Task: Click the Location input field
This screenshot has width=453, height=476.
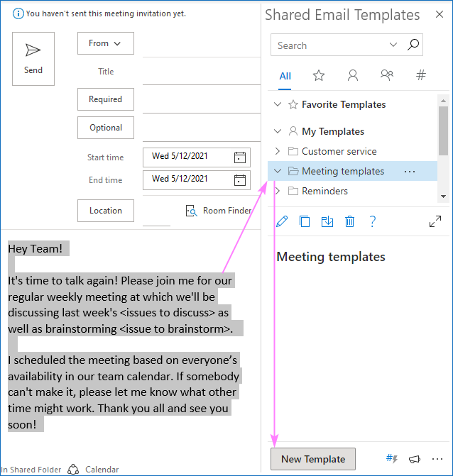Action: pos(156,211)
